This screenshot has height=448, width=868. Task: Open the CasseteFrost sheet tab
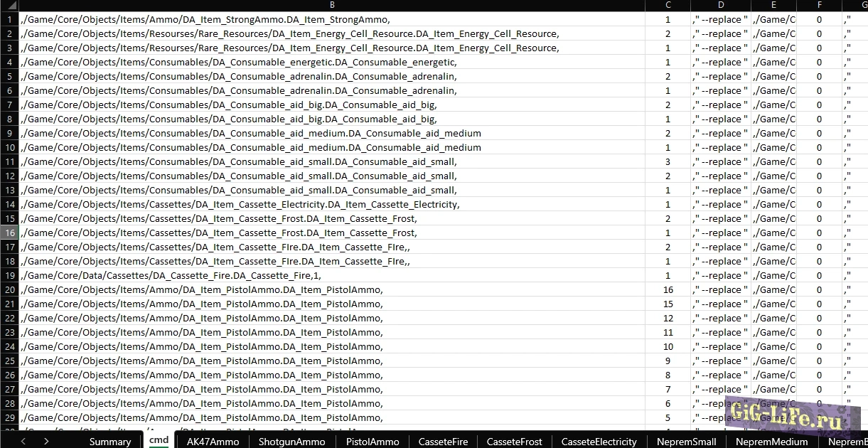pyautogui.click(x=515, y=442)
